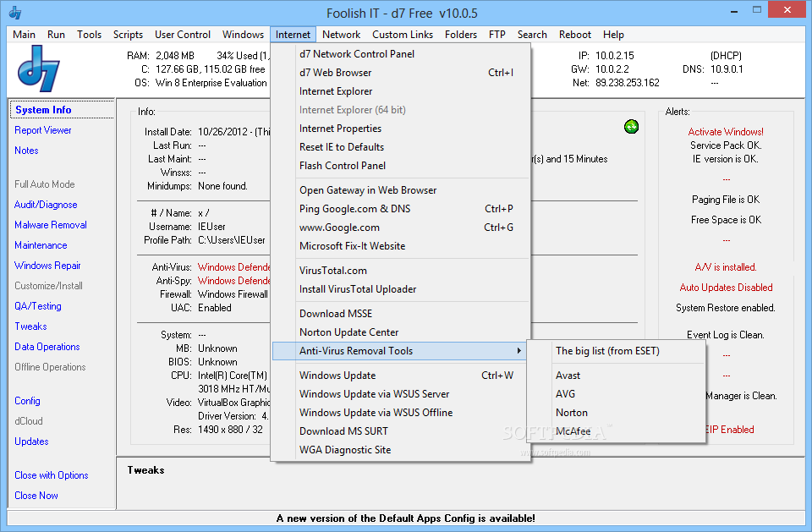Open Data Operations section
Image resolution: width=812 pixels, height=532 pixels.
point(47,347)
